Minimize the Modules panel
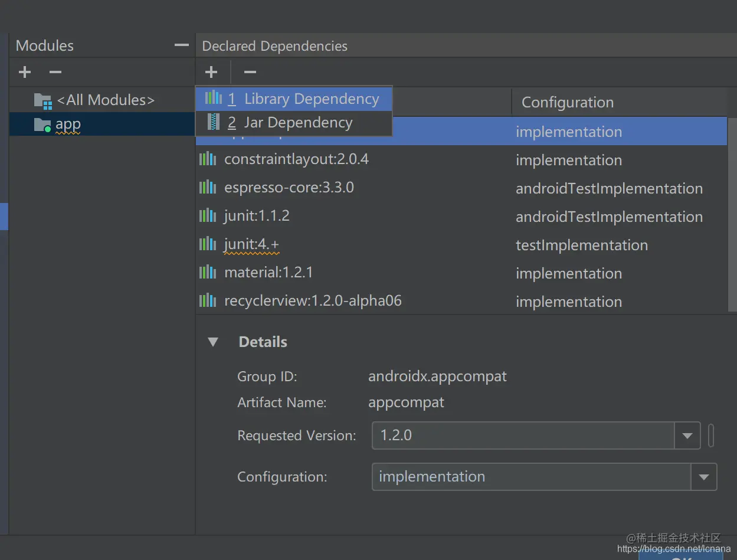This screenshot has height=560, width=737. [182, 45]
